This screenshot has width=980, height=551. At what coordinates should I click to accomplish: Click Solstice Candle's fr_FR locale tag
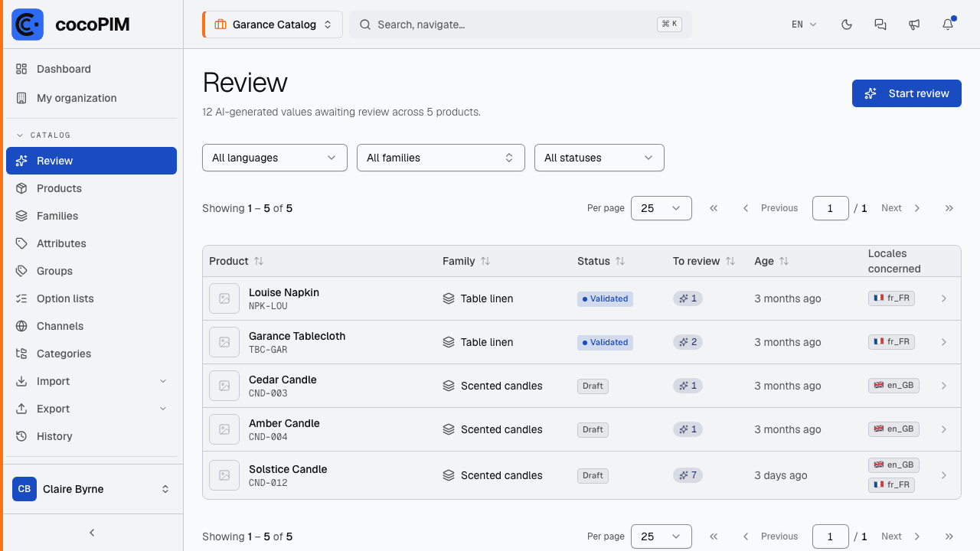click(x=891, y=484)
